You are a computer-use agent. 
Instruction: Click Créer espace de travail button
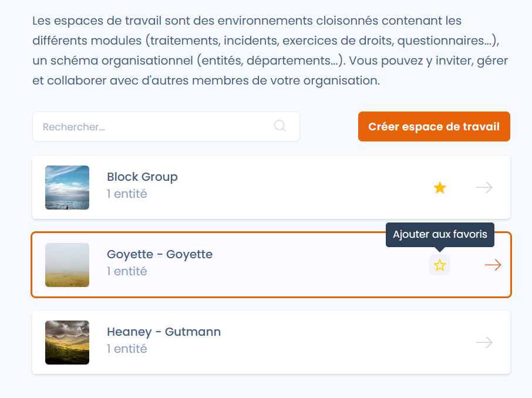tap(434, 127)
